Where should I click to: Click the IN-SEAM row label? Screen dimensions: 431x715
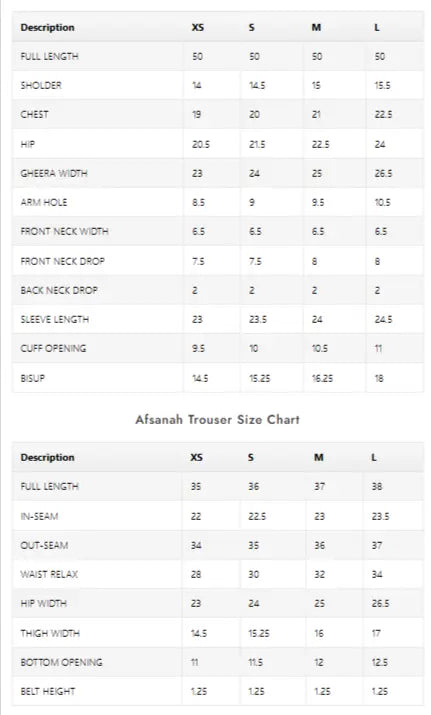pos(39,516)
